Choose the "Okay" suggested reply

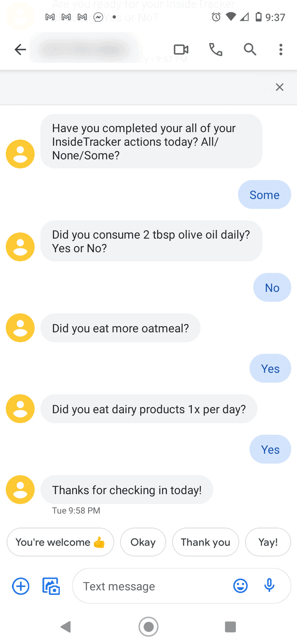[143, 542]
